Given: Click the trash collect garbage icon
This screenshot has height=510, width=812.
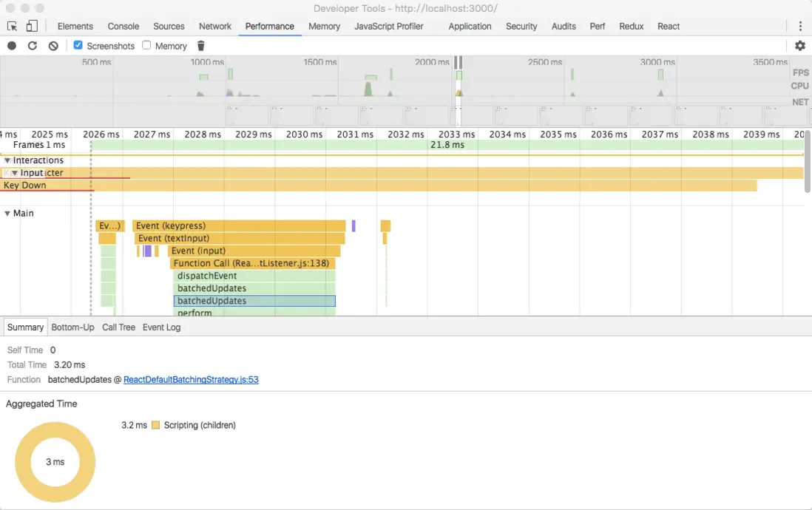Looking at the screenshot, I should point(200,46).
